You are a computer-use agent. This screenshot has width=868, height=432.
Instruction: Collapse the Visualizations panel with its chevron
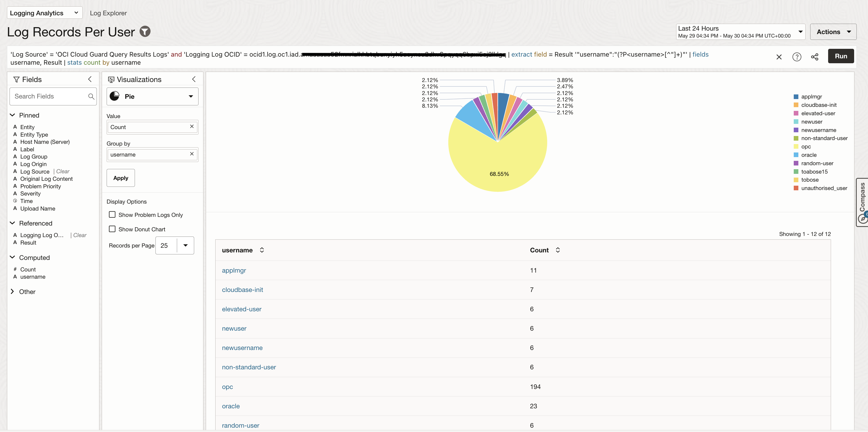tap(194, 79)
